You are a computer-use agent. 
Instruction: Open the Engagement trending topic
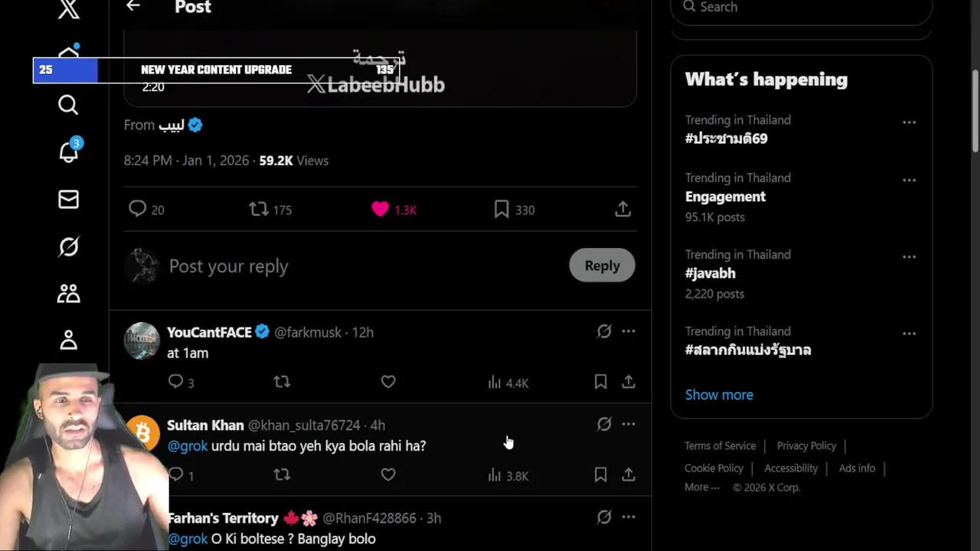(x=725, y=197)
